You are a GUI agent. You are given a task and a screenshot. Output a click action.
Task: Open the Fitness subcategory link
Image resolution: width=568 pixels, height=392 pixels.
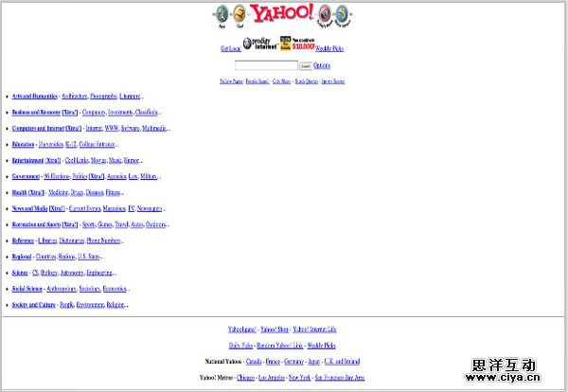pyautogui.click(x=113, y=192)
